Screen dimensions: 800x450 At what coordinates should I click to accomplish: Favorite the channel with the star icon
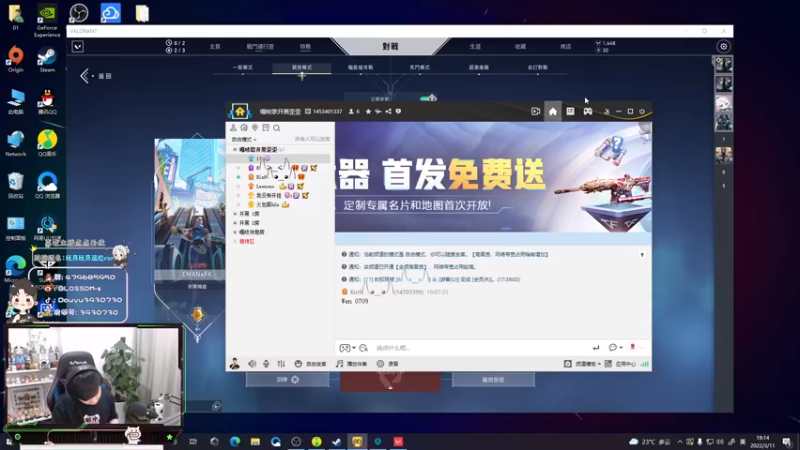(x=368, y=111)
